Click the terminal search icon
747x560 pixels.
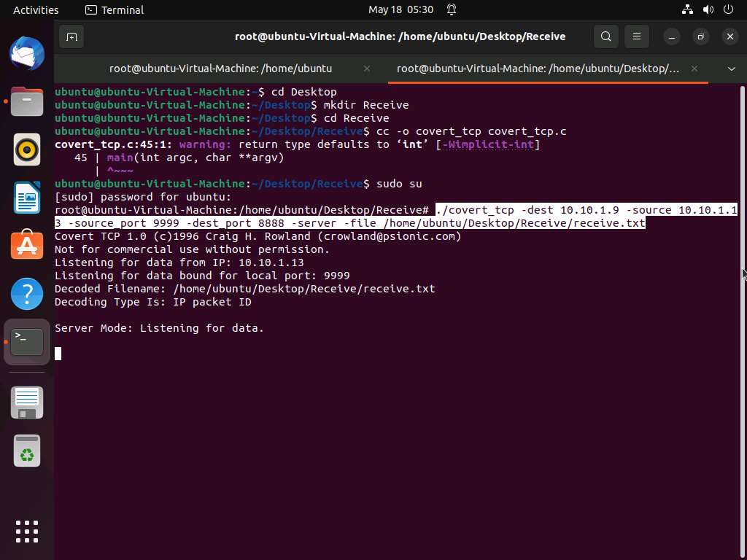pos(605,36)
